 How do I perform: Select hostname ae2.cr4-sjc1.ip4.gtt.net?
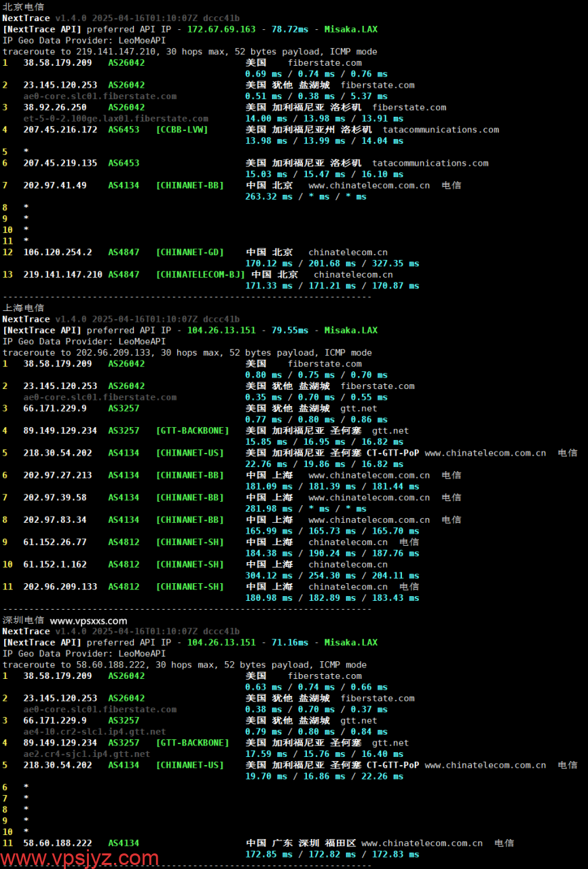coord(86,754)
